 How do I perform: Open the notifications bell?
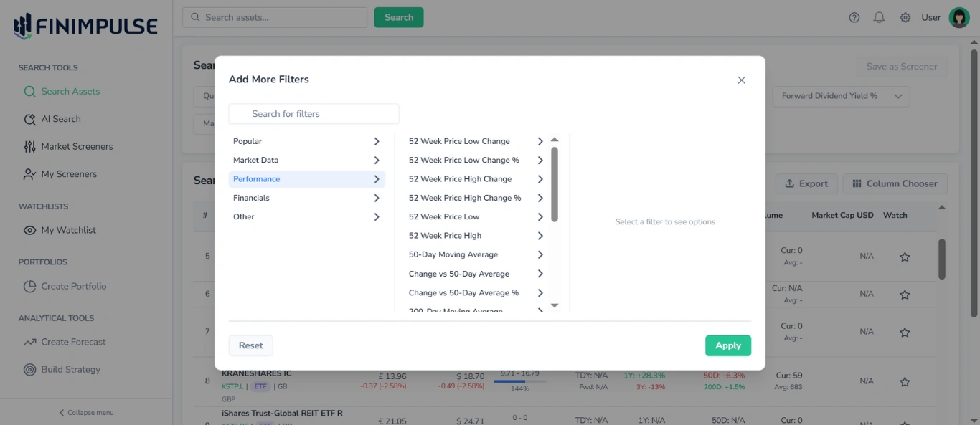(879, 16)
